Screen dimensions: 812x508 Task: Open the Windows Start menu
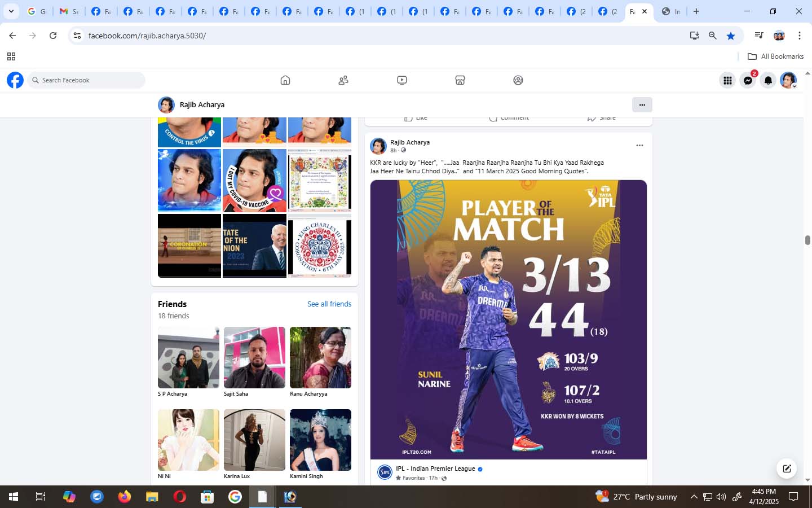(x=13, y=497)
